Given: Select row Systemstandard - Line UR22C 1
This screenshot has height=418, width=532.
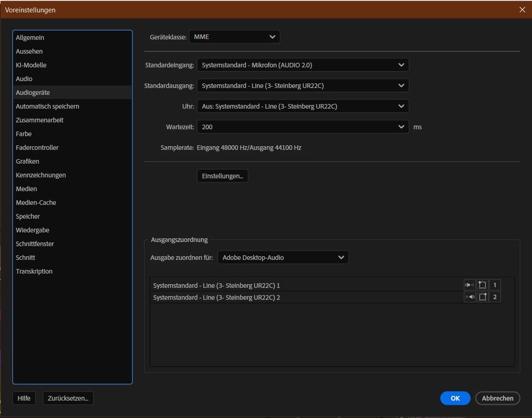Looking at the screenshot, I should pyautogui.click(x=326, y=286).
